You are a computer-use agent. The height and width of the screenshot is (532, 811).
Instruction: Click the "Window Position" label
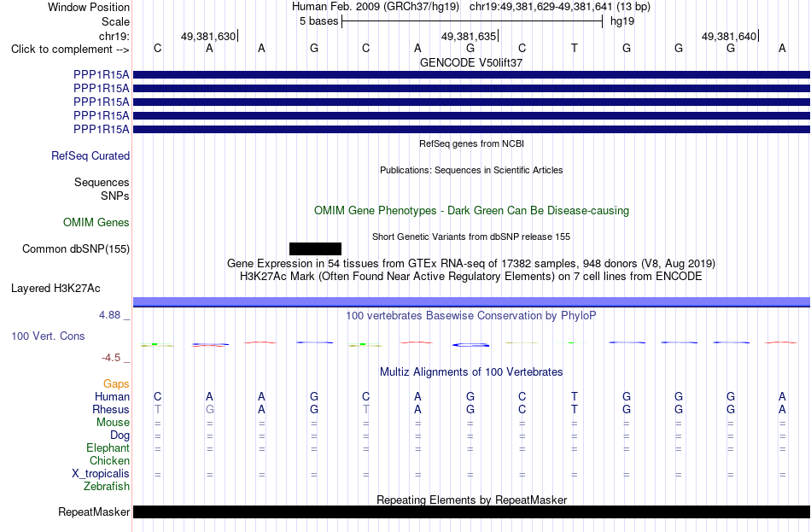(89, 7)
